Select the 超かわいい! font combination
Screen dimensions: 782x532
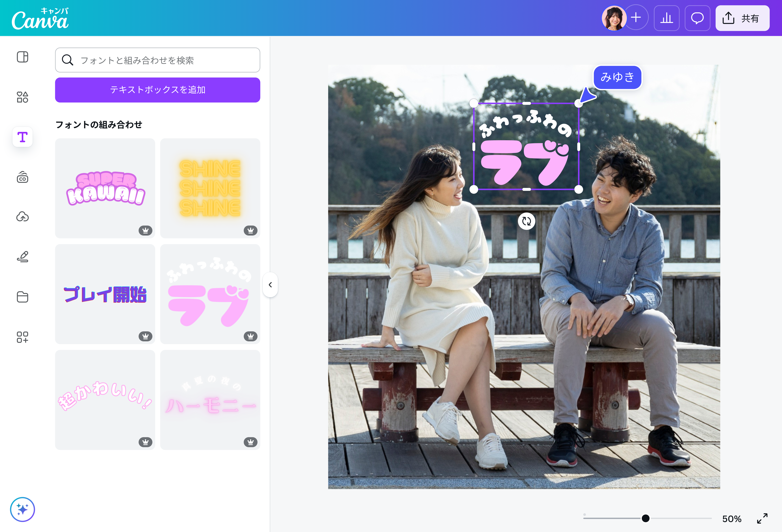(105, 400)
